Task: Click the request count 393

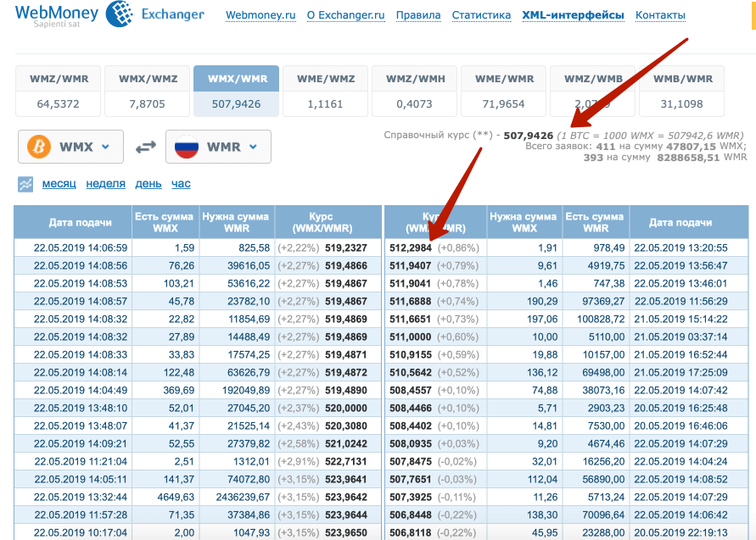Action: pyautogui.click(x=593, y=158)
